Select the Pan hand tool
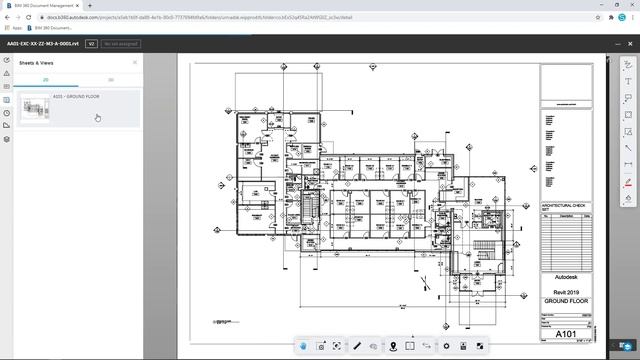 click(303, 346)
